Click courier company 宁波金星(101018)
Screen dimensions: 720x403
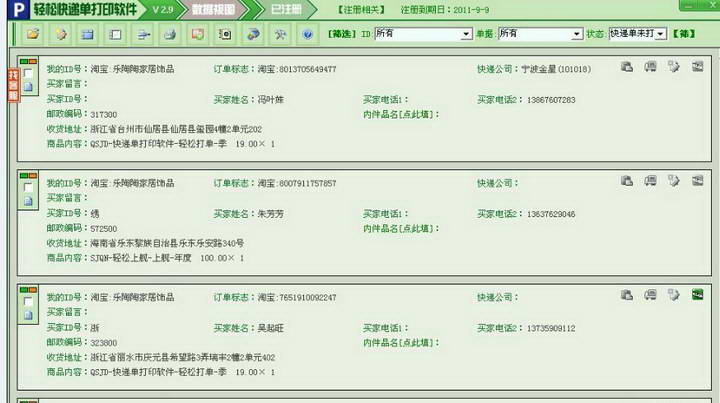(x=556, y=69)
